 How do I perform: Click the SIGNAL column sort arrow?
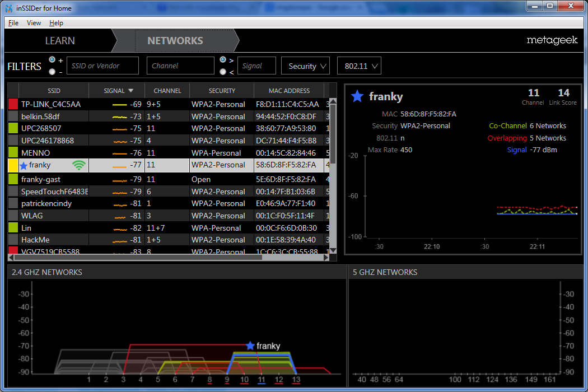pos(131,91)
